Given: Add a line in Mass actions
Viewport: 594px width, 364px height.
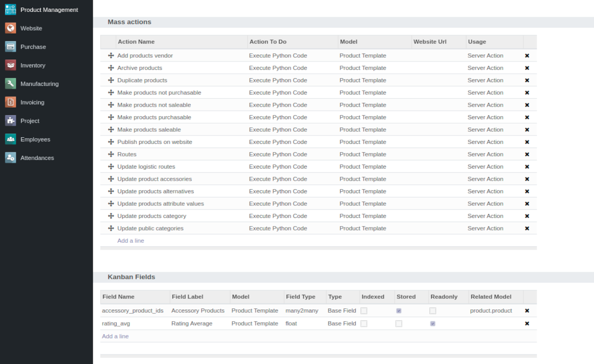Looking at the screenshot, I should click(130, 241).
